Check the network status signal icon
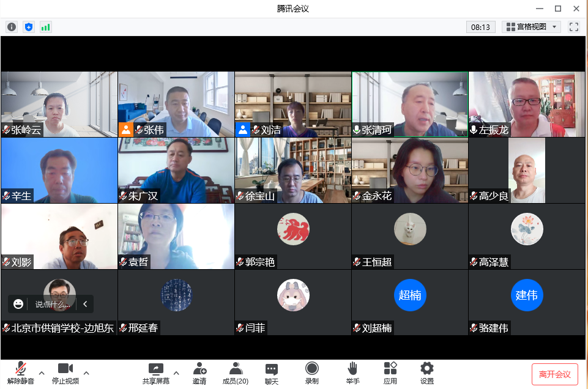The height and width of the screenshot is (389, 588). point(45,27)
